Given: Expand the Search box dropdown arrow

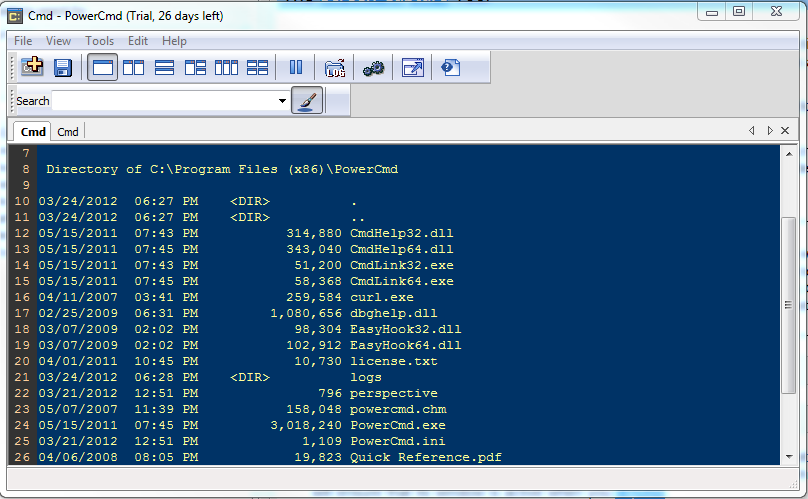Looking at the screenshot, I should pyautogui.click(x=282, y=101).
